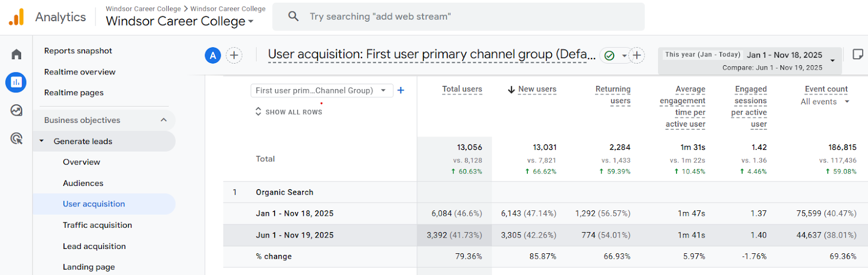Collapse the Business objectives section

164,120
